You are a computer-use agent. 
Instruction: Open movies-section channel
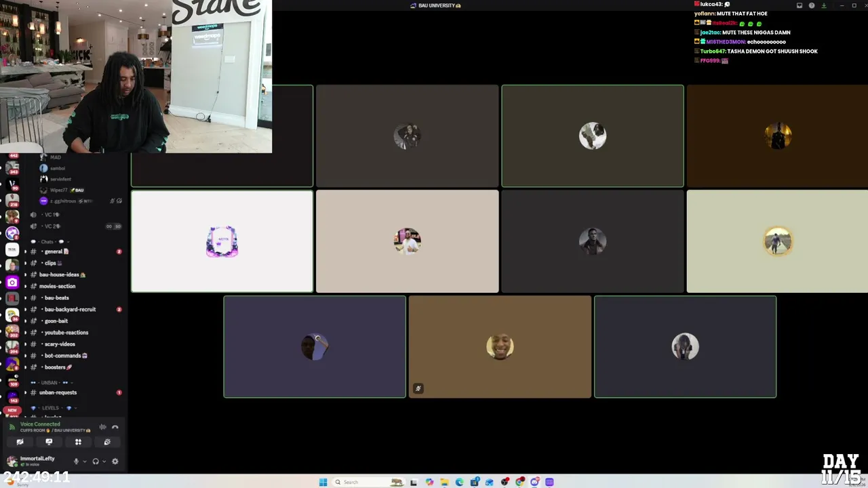[75, 286]
